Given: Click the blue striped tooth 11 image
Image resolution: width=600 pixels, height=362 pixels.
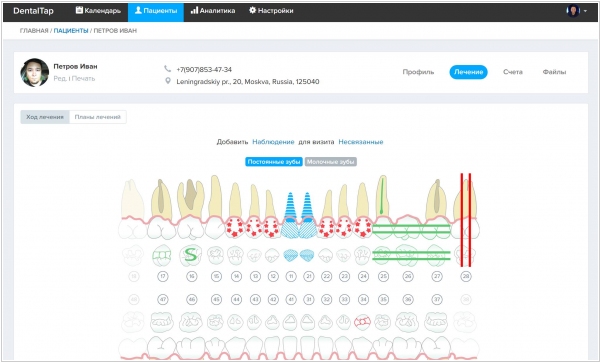Looking at the screenshot, I should click(x=290, y=215).
